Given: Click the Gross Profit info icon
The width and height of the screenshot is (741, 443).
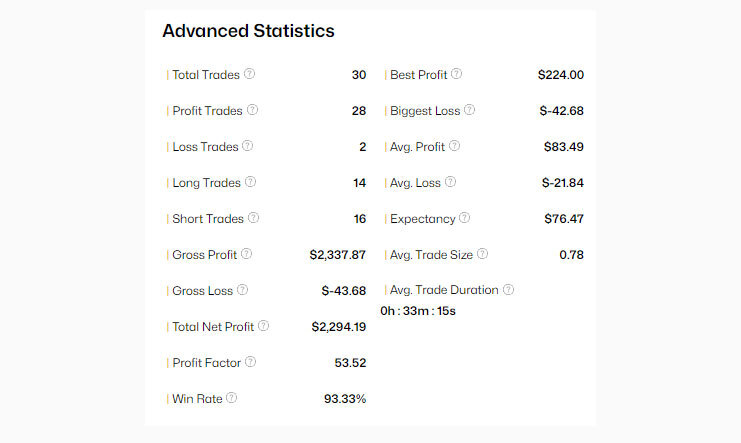Looking at the screenshot, I should 246,254.
